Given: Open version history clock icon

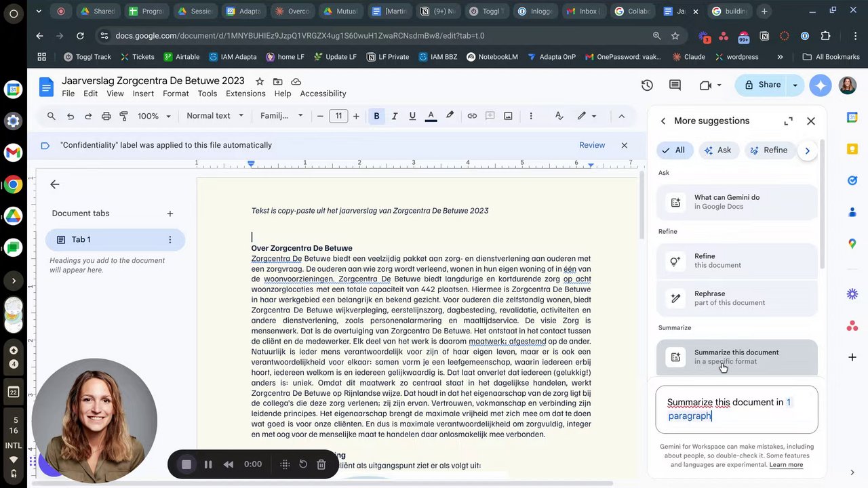Looking at the screenshot, I should point(647,85).
